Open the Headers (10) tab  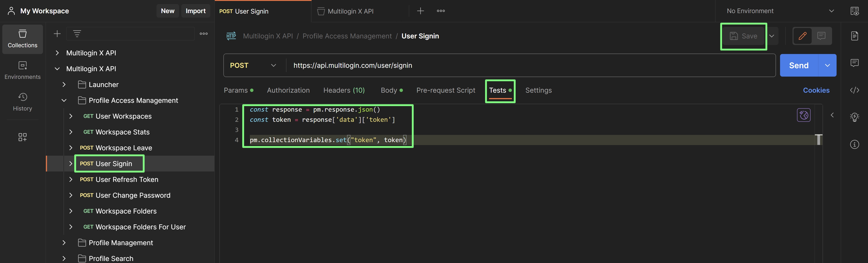(344, 90)
